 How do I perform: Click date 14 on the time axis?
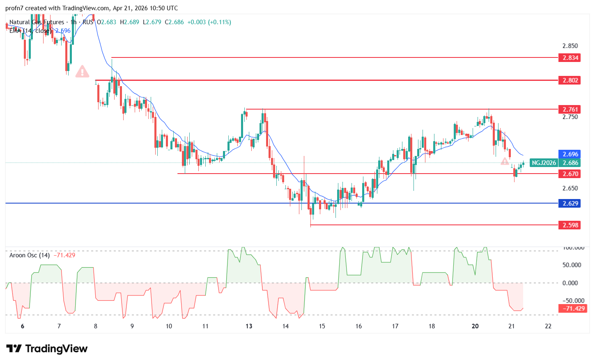285,326
